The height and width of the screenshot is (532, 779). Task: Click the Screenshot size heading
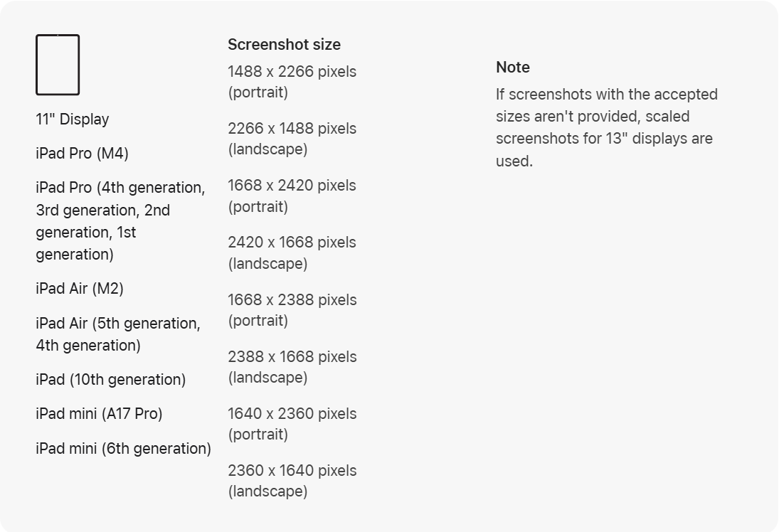click(x=284, y=45)
